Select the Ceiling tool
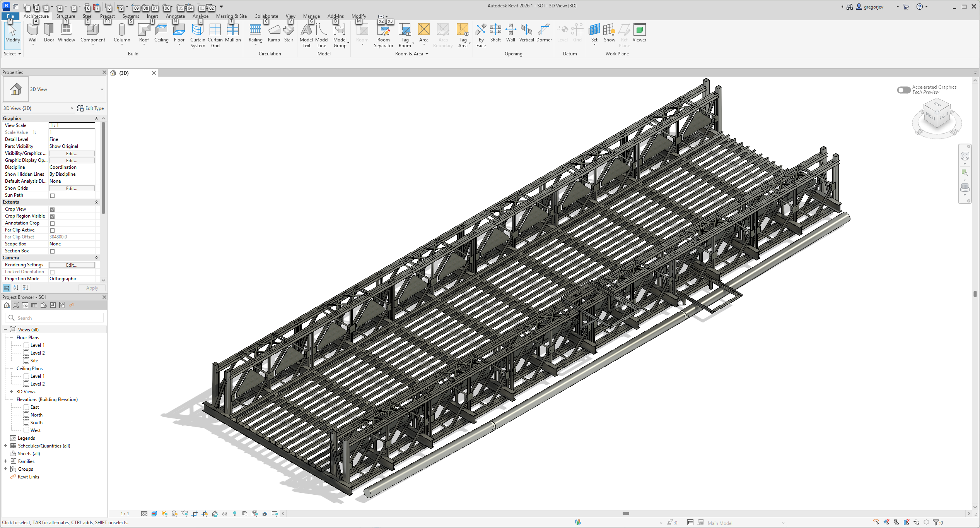 [x=161, y=33]
